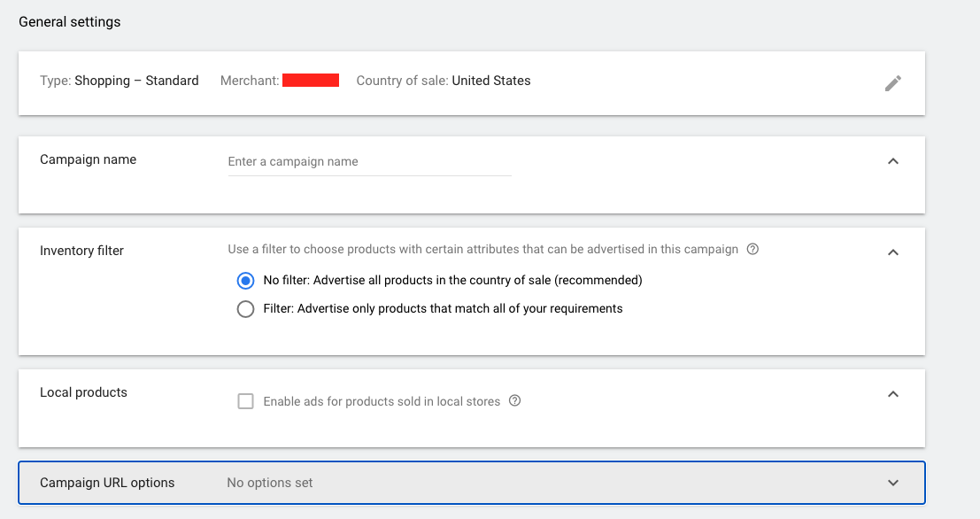Click the "Inventory filter" section label
The image size is (980, 519).
(x=81, y=251)
